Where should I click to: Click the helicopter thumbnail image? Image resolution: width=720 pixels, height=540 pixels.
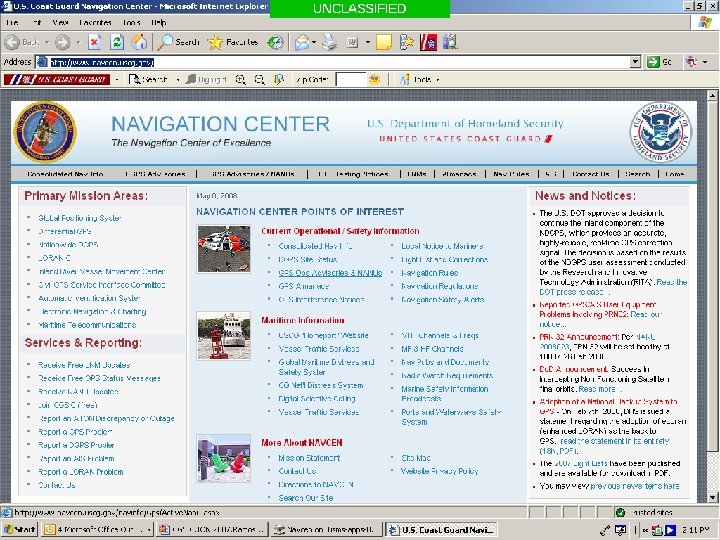tap(224, 249)
